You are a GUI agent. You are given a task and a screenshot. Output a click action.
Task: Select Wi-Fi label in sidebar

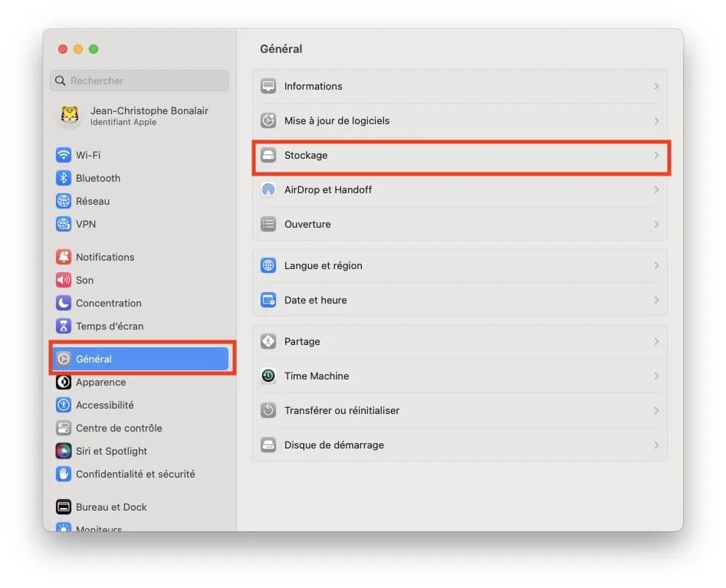pyautogui.click(x=88, y=155)
